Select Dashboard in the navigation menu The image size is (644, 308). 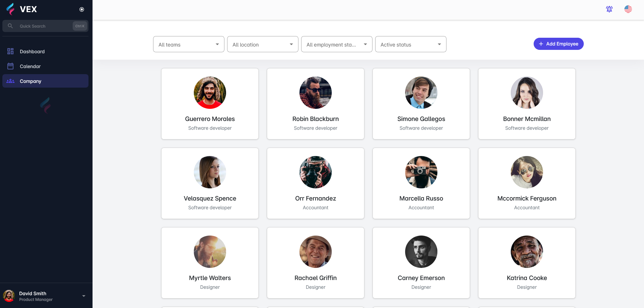tap(32, 51)
